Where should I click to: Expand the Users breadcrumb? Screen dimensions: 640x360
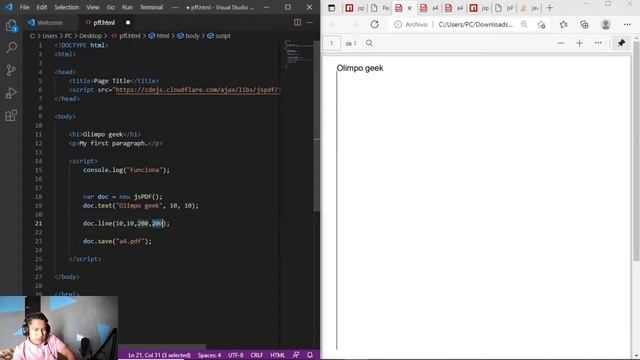tap(50, 36)
